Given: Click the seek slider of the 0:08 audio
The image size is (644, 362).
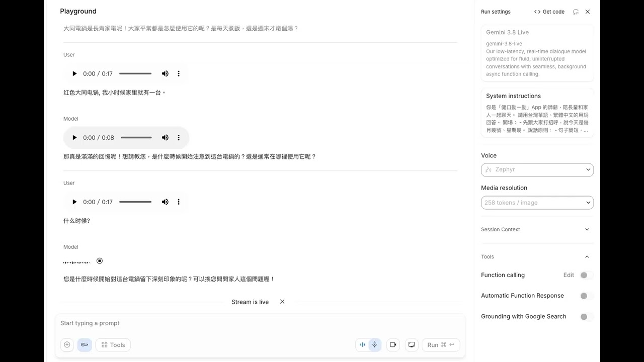Looking at the screenshot, I should [136, 138].
